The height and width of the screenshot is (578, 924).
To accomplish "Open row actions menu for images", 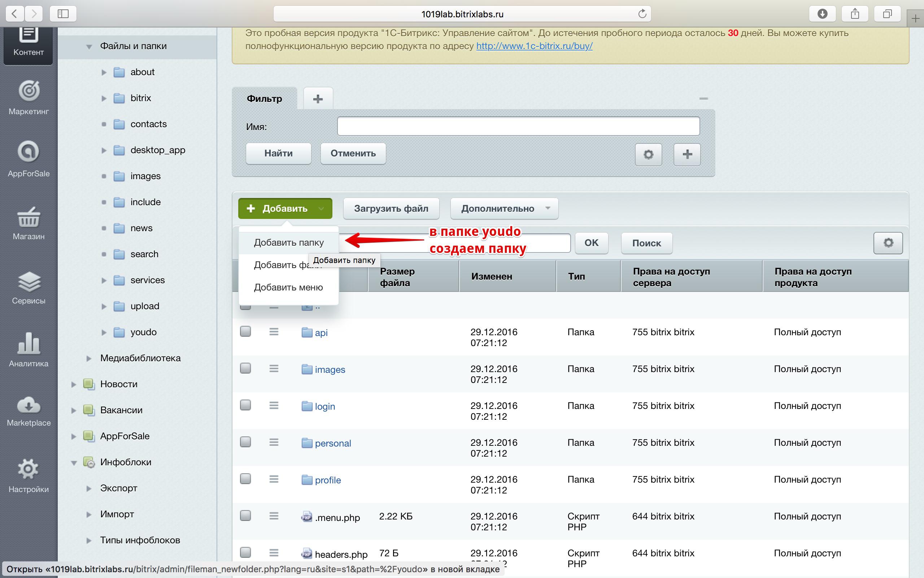I will click(274, 368).
